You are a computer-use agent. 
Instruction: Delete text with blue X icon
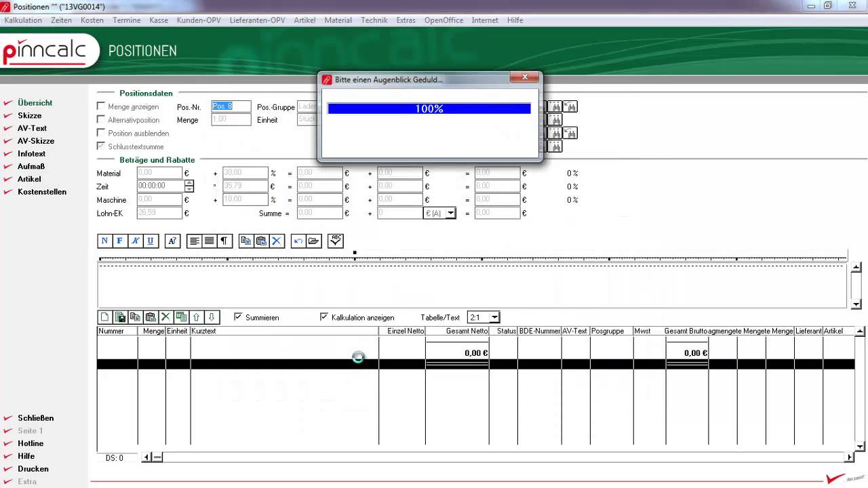point(277,241)
